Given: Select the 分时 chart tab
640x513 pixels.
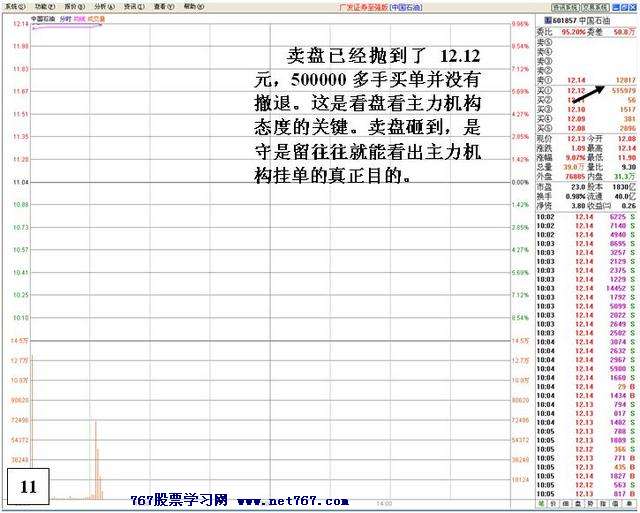Looking at the screenshot, I should [65, 18].
